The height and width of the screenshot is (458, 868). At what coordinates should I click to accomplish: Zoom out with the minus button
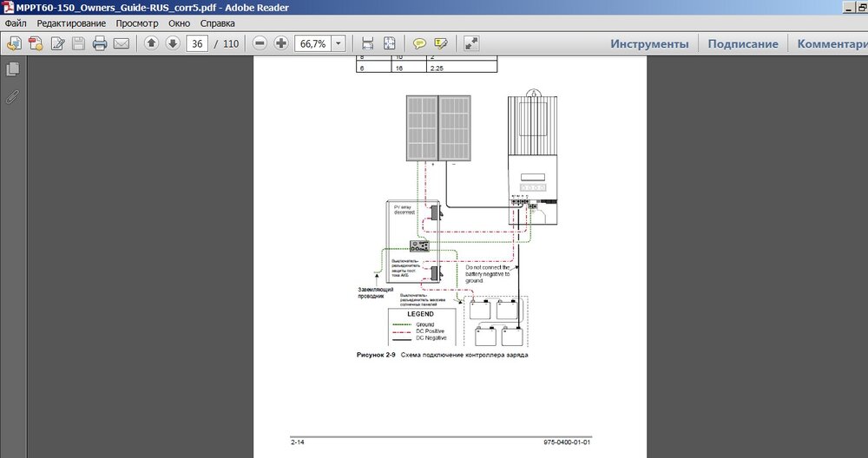click(260, 43)
